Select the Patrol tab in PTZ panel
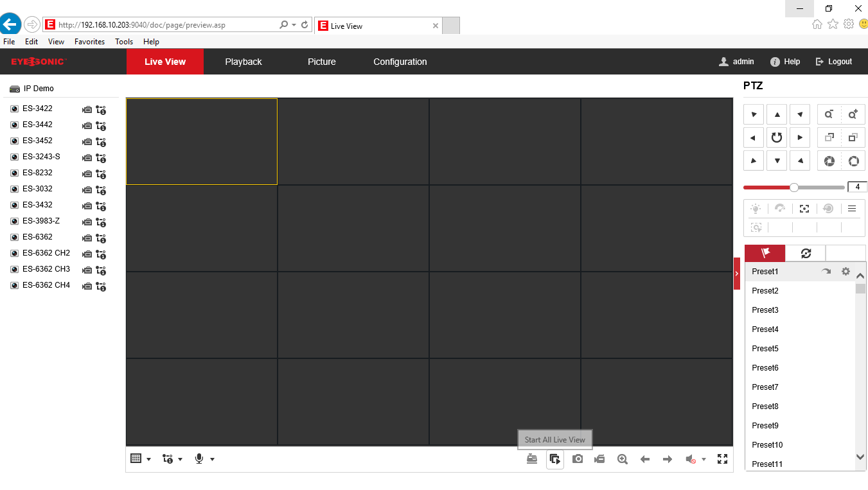This screenshot has width=868, height=490. [x=806, y=253]
